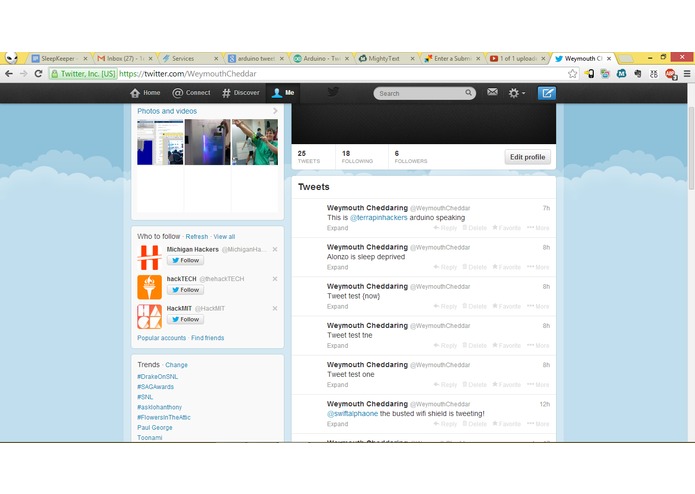Click the search magnifier icon

click(468, 93)
